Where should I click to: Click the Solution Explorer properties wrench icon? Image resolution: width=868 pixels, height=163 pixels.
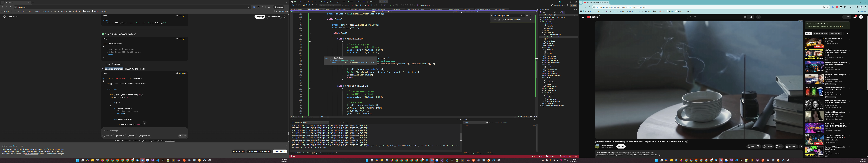coord(561,12)
